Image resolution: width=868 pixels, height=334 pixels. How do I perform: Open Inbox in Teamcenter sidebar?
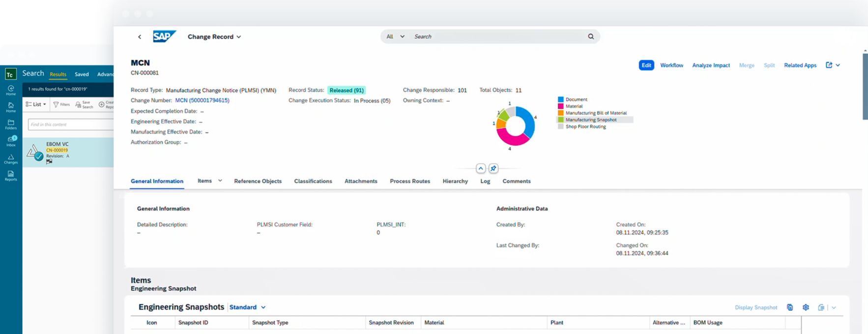[11, 141]
